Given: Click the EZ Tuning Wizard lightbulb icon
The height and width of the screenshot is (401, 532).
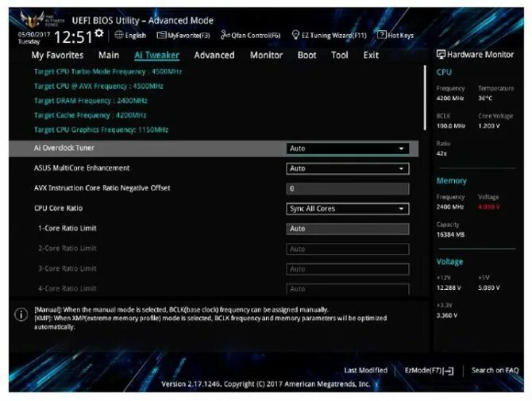Looking at the screenshot, I should point(295,35).
